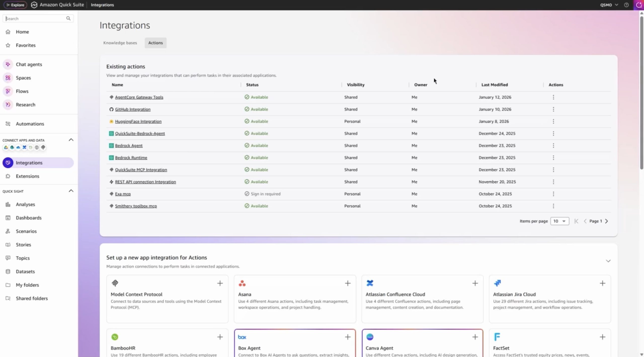Switch to the Knowledge bases tab
Screen dimensions: 644x357
[120, 43]
